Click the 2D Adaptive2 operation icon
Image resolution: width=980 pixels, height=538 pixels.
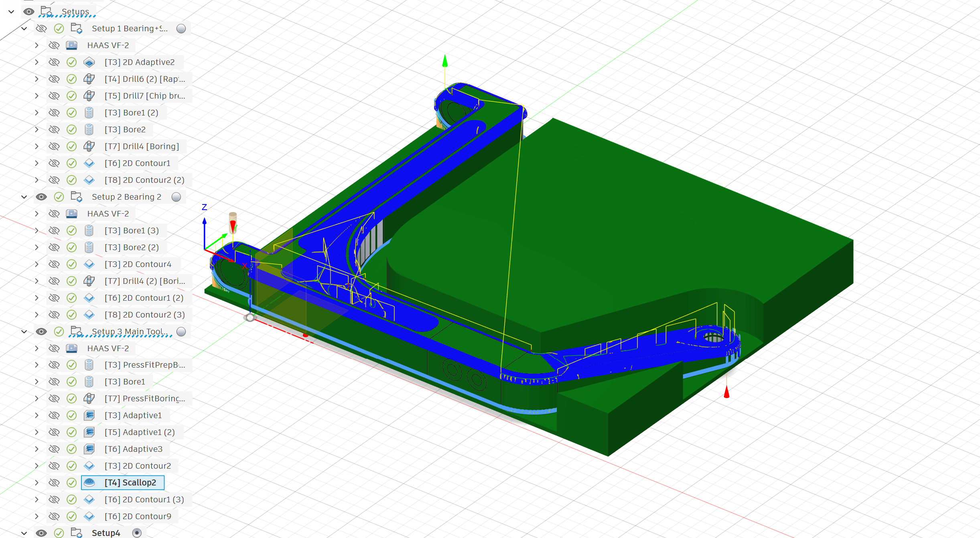point(89,62)
